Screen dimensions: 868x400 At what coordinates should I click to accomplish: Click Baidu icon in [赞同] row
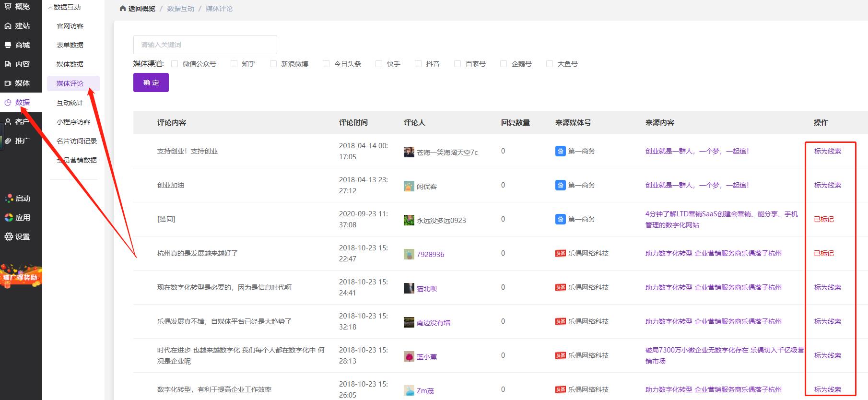pos(561,220)
